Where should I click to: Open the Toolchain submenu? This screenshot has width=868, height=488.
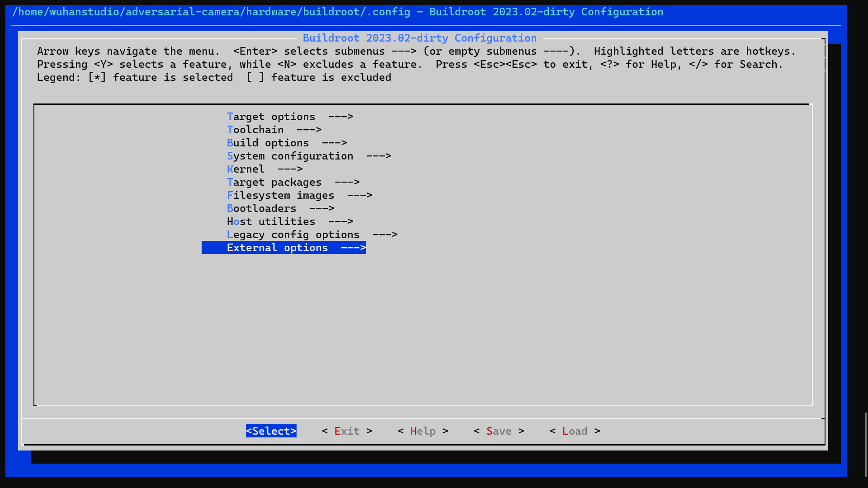(x=255, y=130)
